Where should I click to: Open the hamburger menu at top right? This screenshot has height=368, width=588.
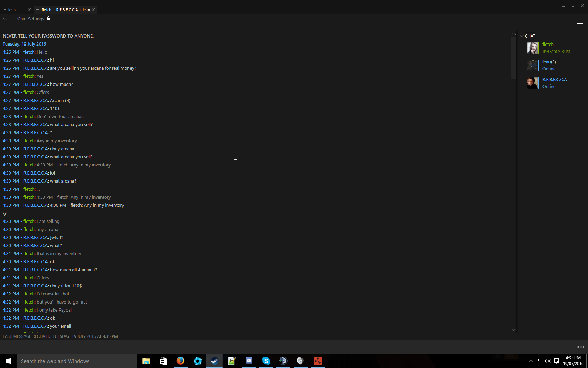point(580,22)
